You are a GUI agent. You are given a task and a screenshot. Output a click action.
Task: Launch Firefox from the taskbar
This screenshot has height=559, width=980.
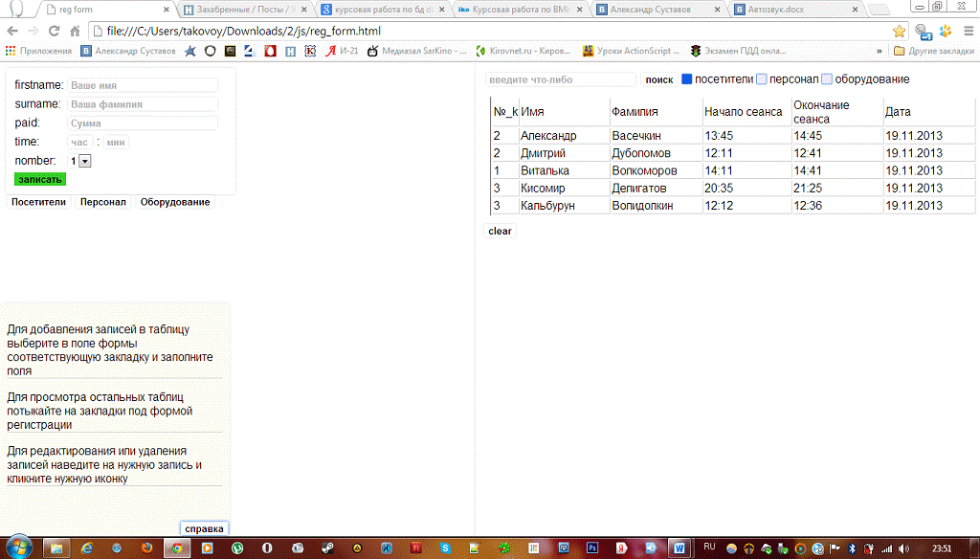pos(146,548)
